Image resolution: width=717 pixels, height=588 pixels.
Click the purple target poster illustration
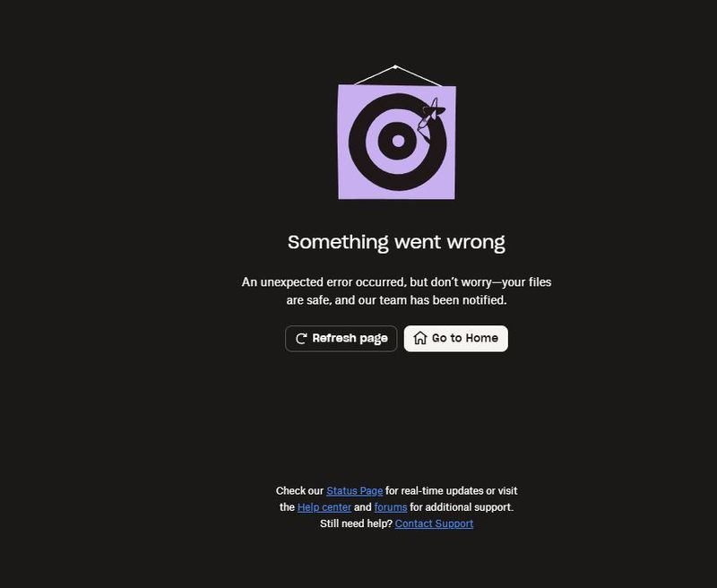(x=396, y=142)
